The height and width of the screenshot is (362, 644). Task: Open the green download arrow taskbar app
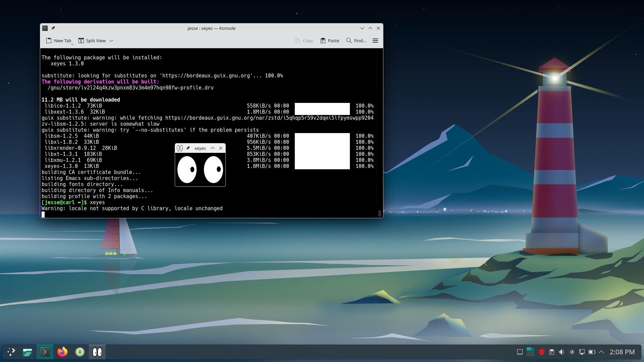(x=80, y=352)
